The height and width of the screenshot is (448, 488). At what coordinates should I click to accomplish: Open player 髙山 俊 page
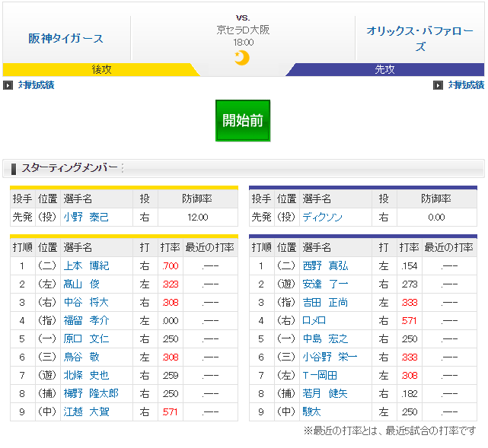[x=81, y=284]
